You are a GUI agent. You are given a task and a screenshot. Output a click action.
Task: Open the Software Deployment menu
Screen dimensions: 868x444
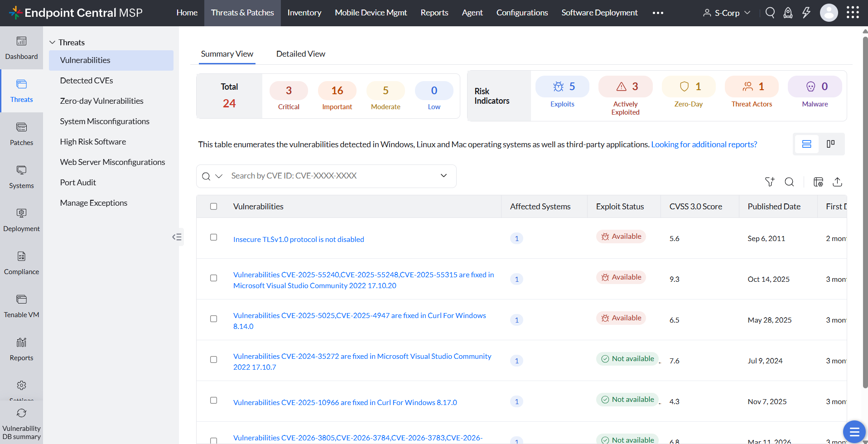(x=599, y=13)
